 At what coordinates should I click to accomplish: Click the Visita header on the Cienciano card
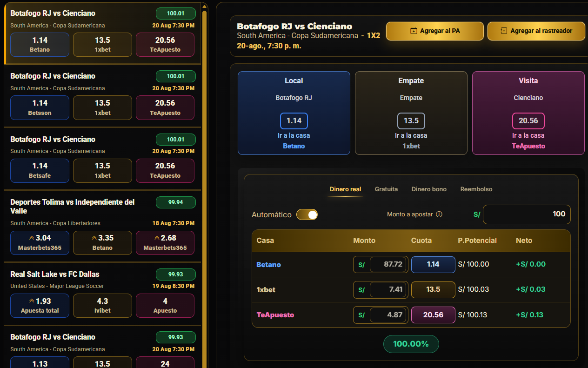(x=528, y=80)
